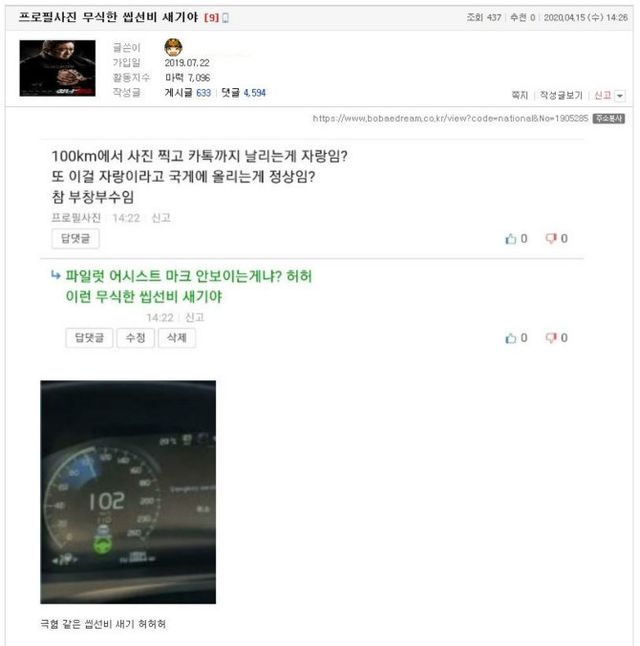The width and height of the screenshot is (640, 646).
Task: Open the author's profile picture thumbnail
Action: 57,68
